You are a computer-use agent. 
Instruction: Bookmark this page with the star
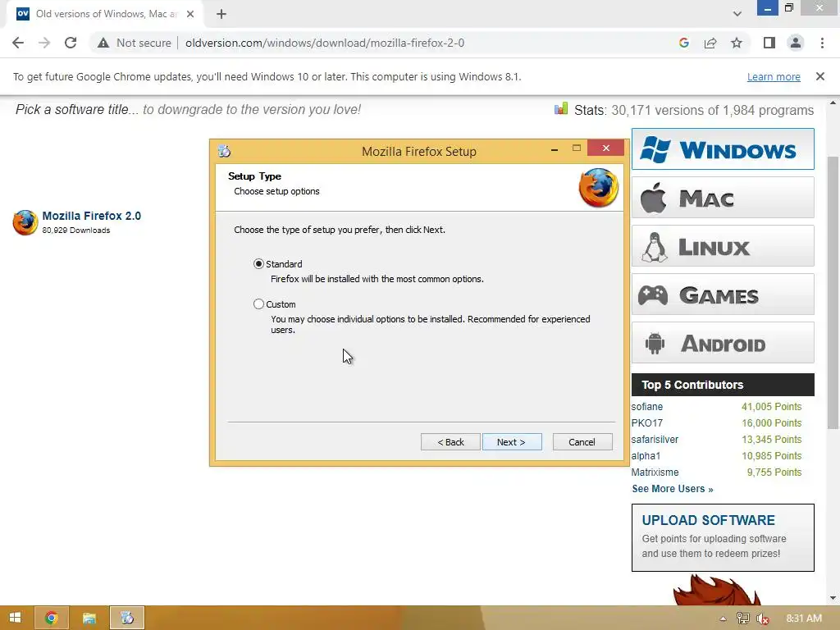coord(737,43)
